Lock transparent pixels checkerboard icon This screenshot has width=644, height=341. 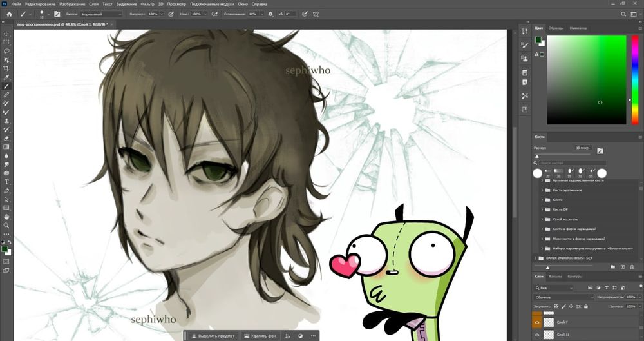[x=556, y=306]
